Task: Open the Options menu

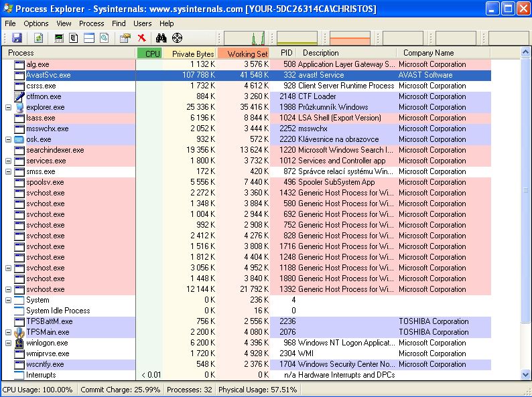Action: coord(36,23)
